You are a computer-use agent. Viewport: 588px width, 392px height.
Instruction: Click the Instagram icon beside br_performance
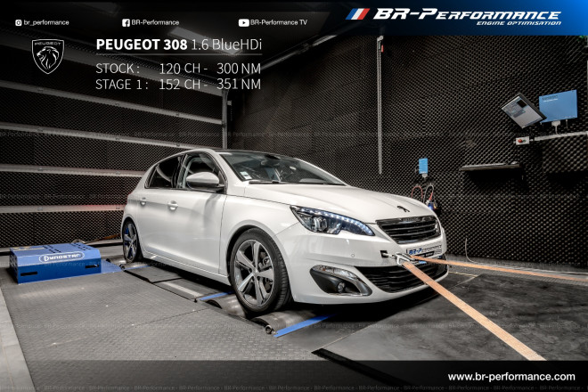coord(18,22)
